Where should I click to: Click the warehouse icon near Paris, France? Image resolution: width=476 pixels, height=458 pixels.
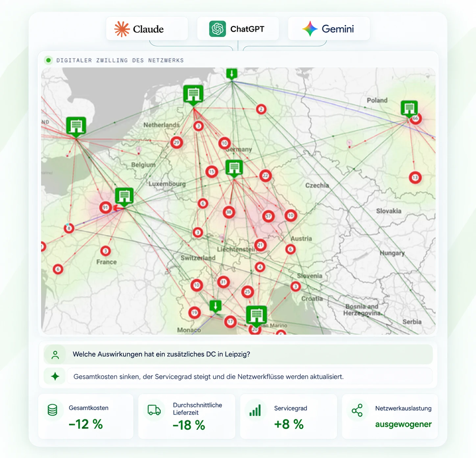[x=124, y=197]
